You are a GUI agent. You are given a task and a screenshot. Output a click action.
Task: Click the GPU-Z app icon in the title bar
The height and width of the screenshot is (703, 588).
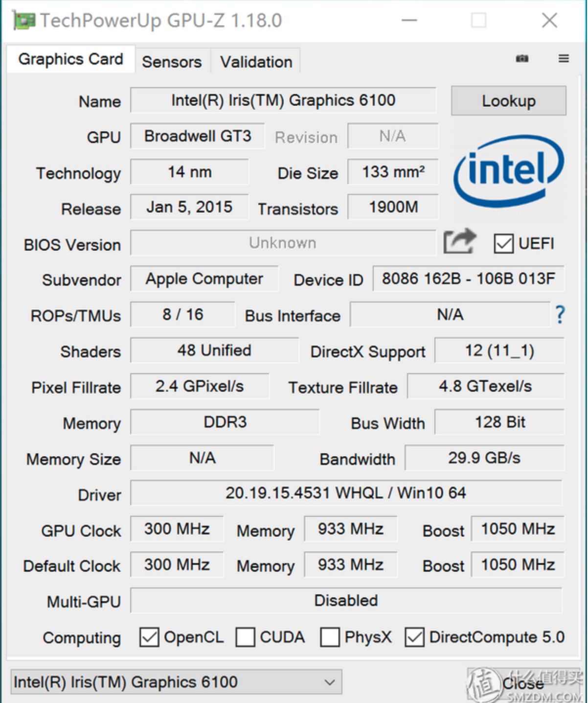click(24, 21)
